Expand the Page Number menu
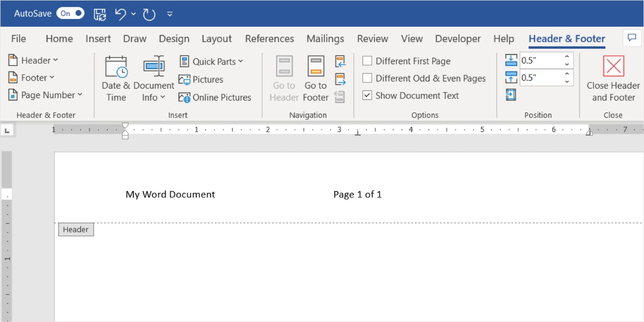Screen dimensions: 644x322 click(45, 94)
